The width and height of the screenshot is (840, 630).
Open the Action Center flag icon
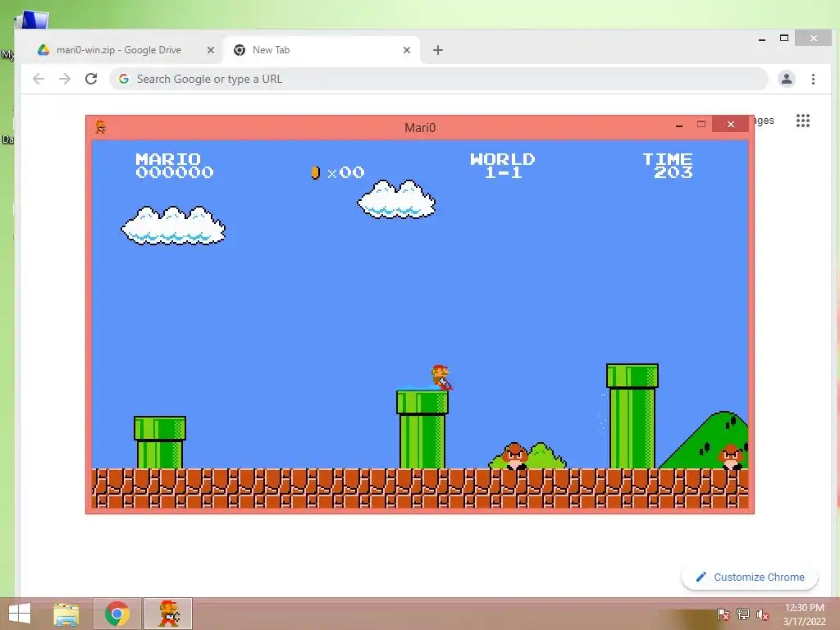723,614
